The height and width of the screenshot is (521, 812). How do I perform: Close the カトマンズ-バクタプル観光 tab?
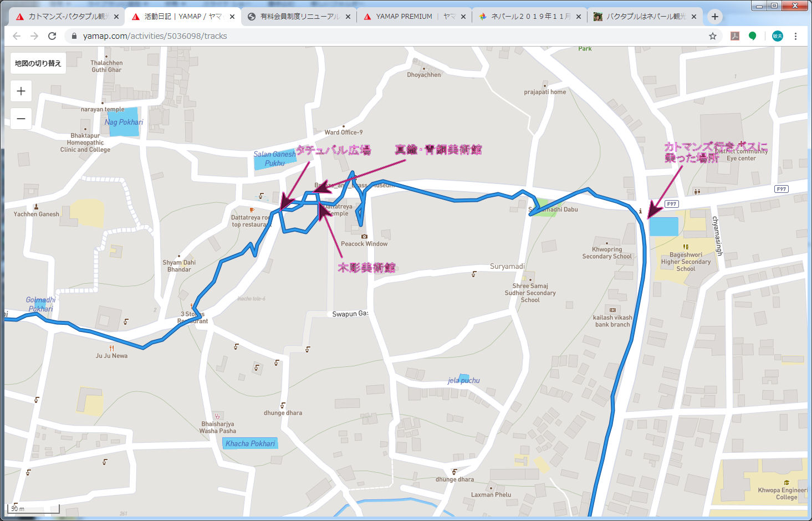click(x=116, y=17)
